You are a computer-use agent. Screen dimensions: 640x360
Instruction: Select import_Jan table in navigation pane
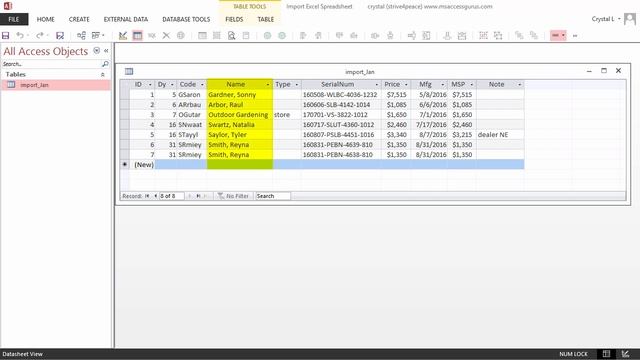(56, 85)
